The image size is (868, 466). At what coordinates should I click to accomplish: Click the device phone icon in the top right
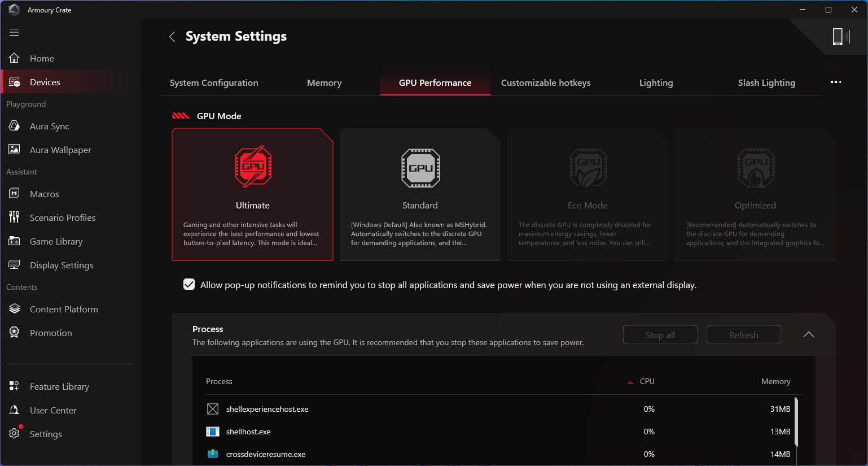838,37
